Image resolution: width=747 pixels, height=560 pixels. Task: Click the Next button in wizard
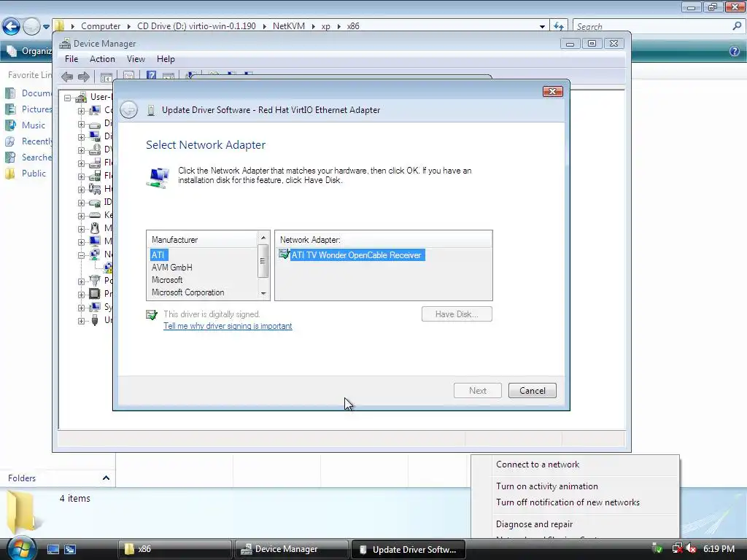click(x=478, y=391)
